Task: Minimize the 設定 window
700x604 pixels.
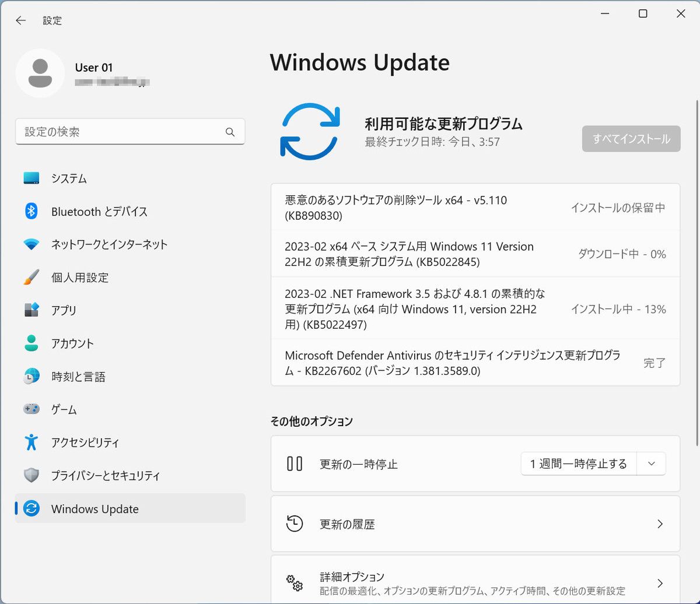Action: click(605, 14)
